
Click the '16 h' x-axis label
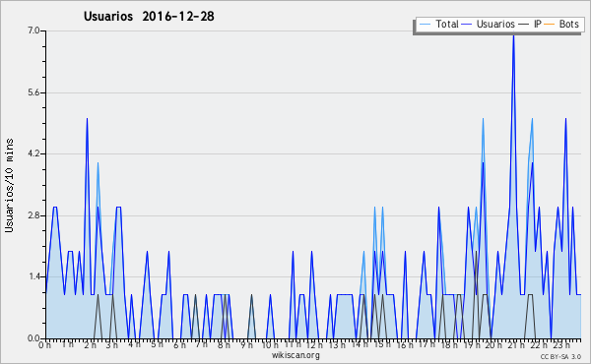(405, 345)
